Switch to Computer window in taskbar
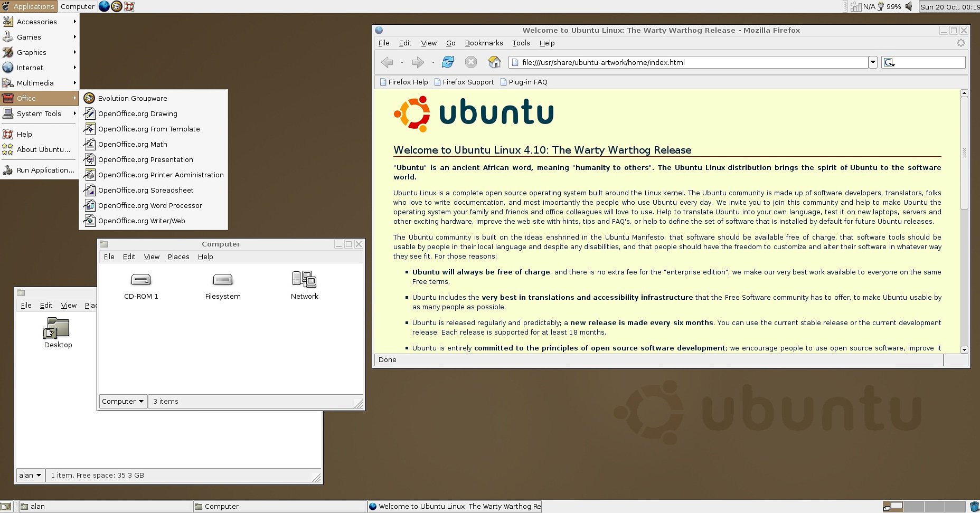Screen dimensions: 980x513 (280, 507)
